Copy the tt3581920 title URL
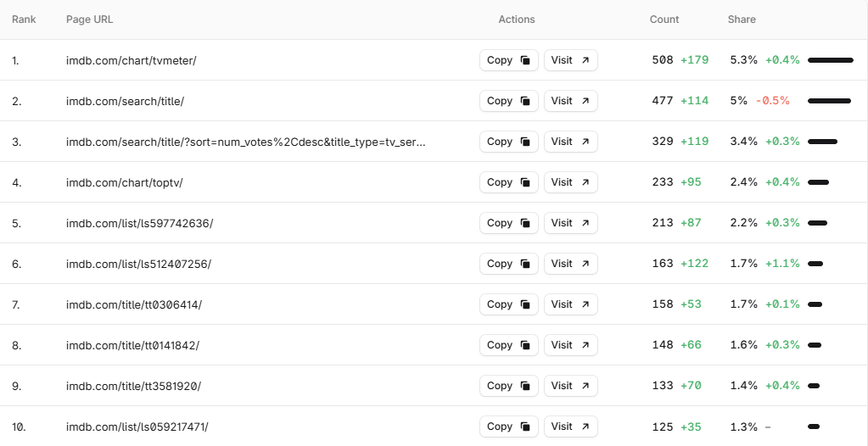 (x=509, y=386)
